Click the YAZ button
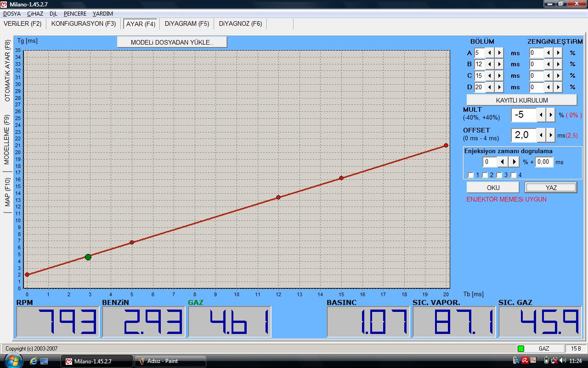The width and height of the screenshot is (588, 368). point(551,188)
